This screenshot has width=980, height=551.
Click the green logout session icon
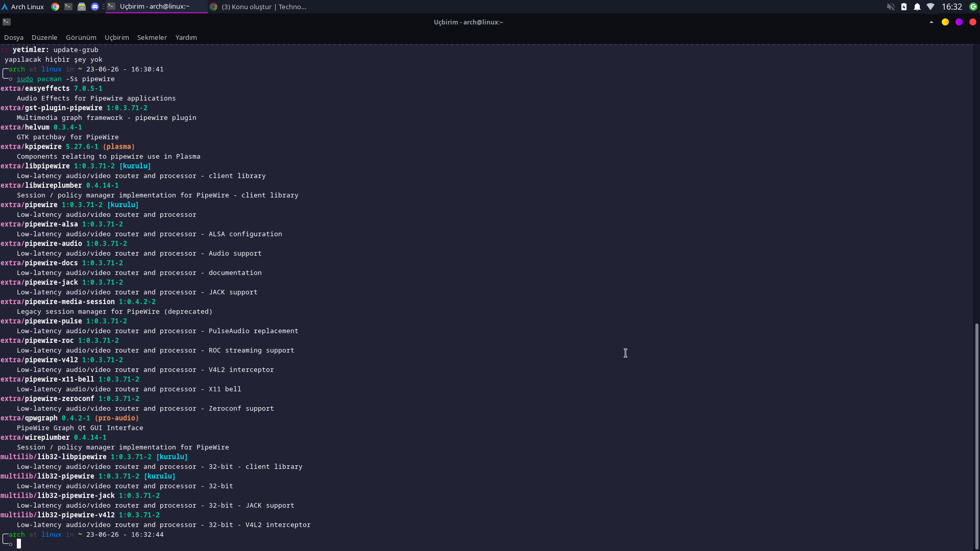tap(973, 7)
